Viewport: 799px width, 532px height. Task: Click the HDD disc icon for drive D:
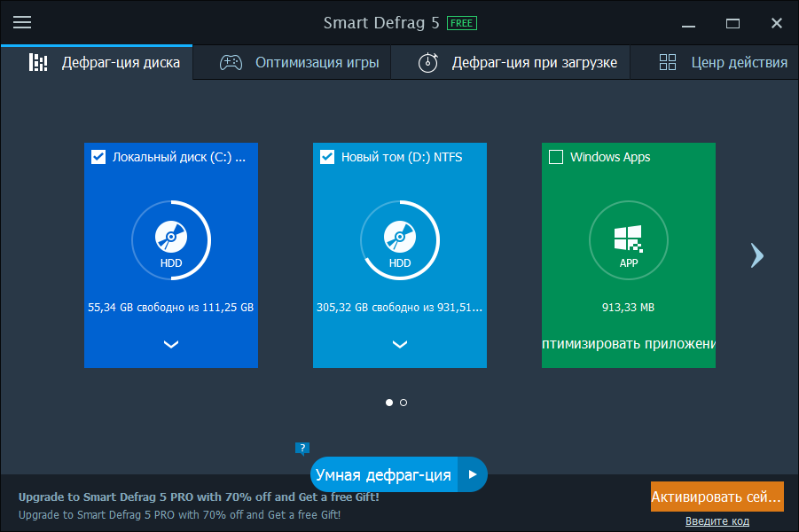click(400, 238)
